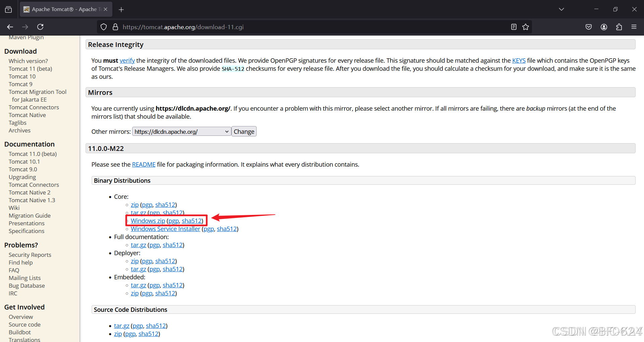Click the forward navigation arrow

point(25,27)
